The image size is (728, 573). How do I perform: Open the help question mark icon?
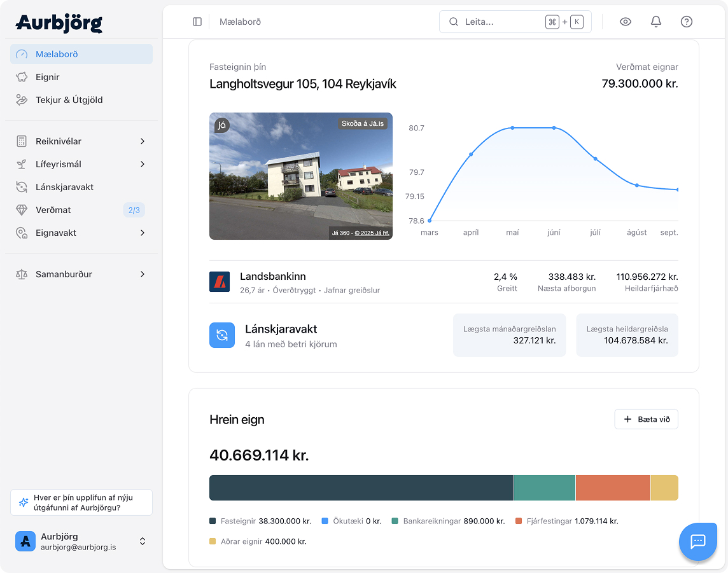coord(687,22)
